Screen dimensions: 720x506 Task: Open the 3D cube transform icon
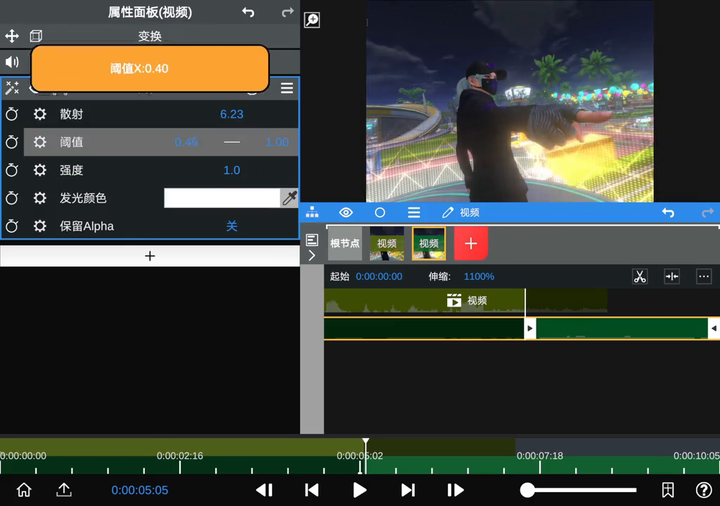click(36, 36)
